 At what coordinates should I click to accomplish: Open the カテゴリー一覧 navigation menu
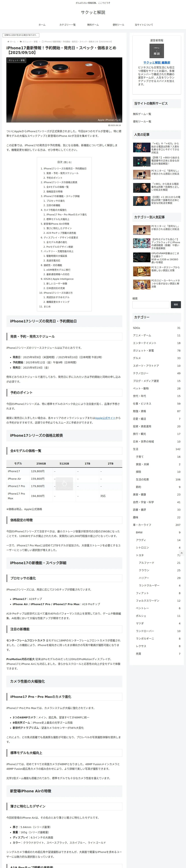tap(68, 25)
